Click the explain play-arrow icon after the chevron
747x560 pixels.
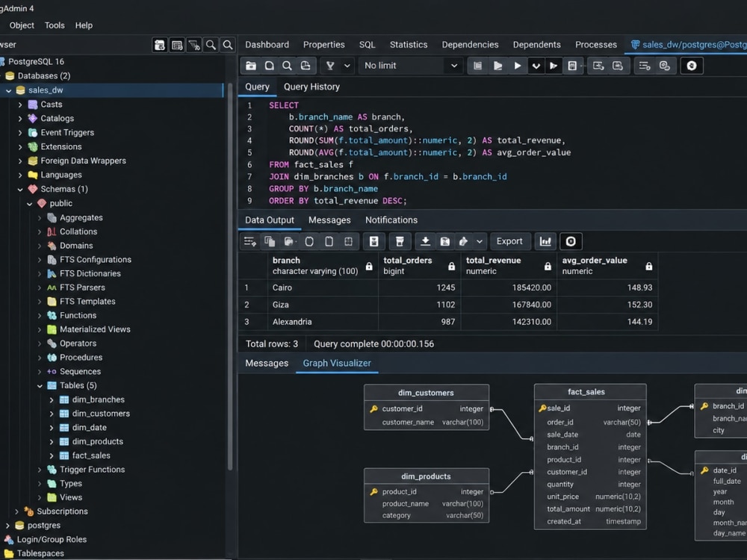point(553,66)
